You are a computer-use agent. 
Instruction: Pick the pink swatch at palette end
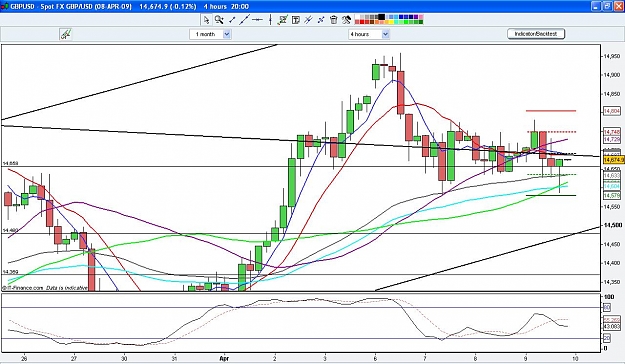421,17
